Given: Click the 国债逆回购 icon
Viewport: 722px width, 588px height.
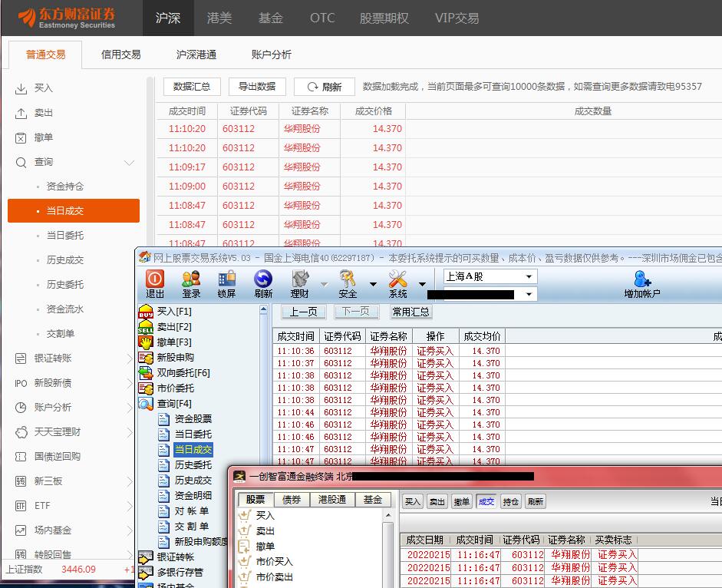Looking at the screenshot, I should 21,457.
